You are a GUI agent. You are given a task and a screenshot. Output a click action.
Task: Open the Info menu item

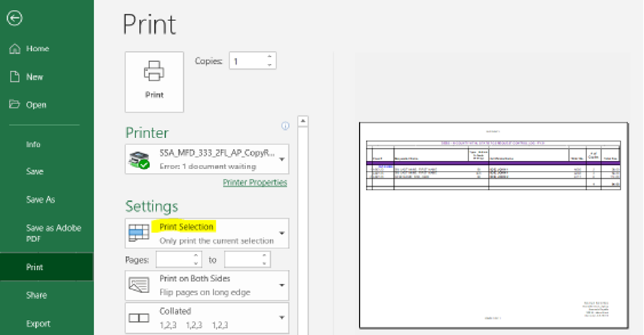click(x=33, y=144)
